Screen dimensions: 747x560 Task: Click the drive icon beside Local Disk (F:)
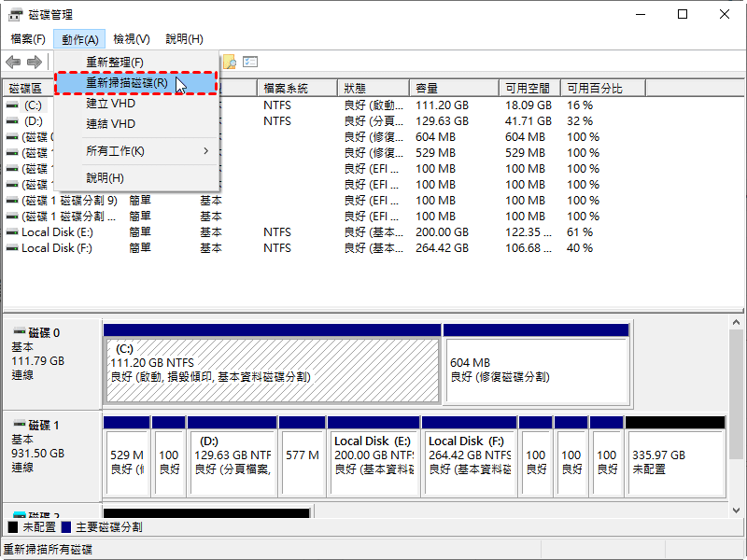[x=12, y=248]
